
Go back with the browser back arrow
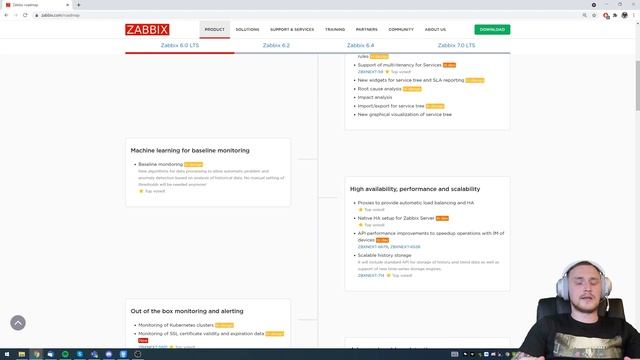pos(7,15)
